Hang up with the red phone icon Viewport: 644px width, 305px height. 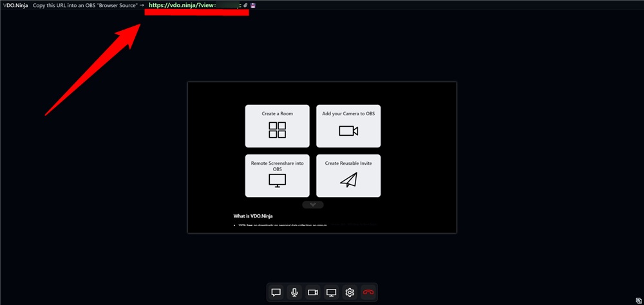(x=368, y=292)
